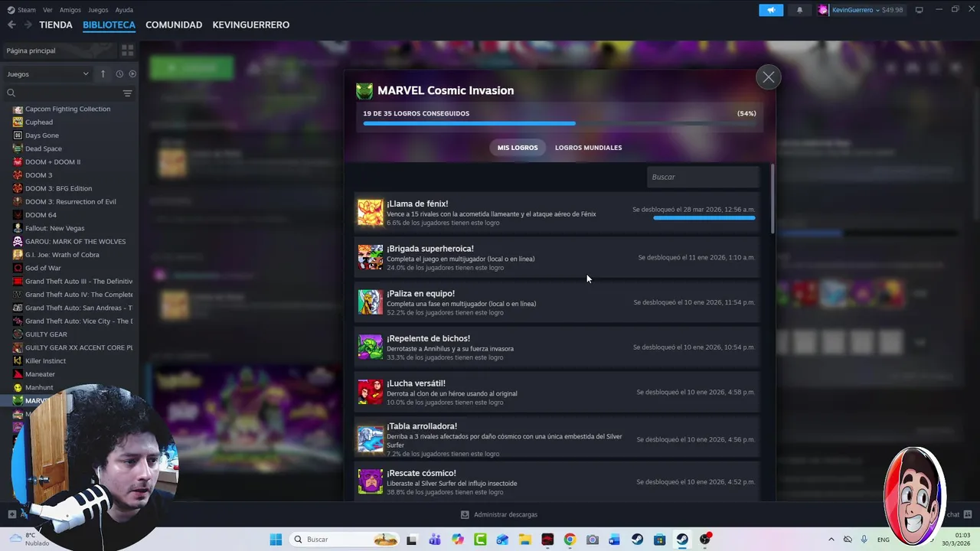Select Maneater in the library list
The height and width of the screenshot is (551, 980).
click(x=40, y=374)
